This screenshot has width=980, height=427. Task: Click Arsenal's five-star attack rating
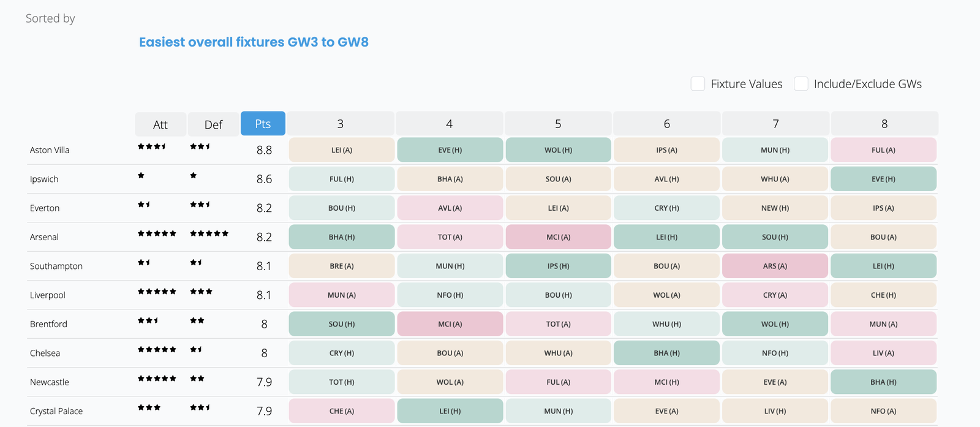click(157, 233)
